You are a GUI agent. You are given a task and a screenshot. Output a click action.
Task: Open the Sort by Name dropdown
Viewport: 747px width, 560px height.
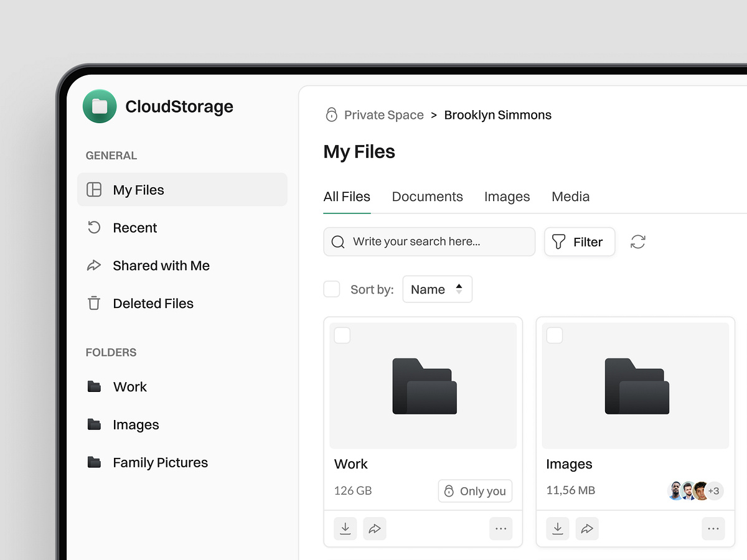click(x=437, y=289)
